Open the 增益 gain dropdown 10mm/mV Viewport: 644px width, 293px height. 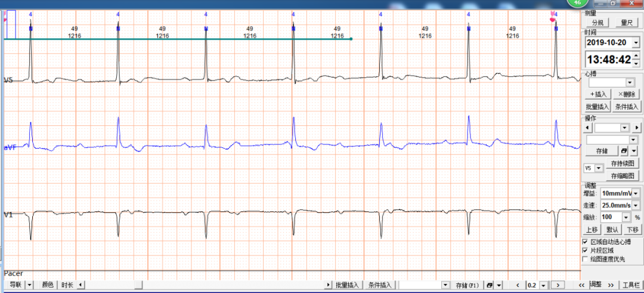pyautogui.click(x=636, y=193)
